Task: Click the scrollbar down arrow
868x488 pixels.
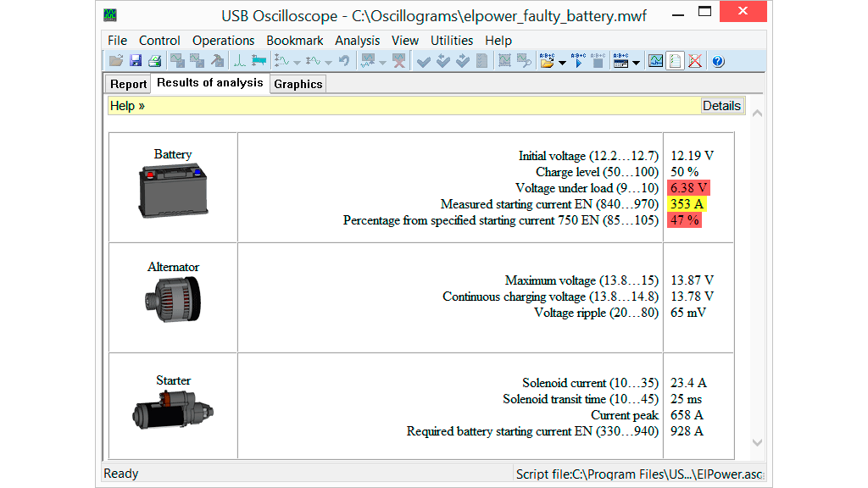Action: coord(757,442)
